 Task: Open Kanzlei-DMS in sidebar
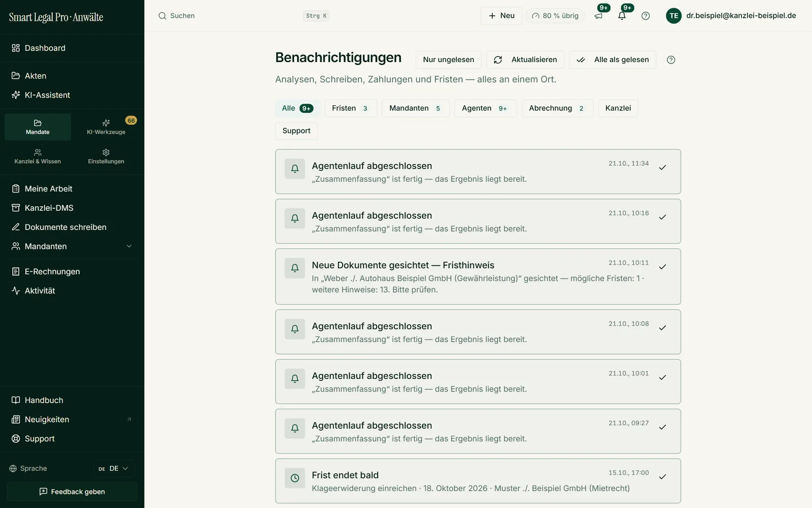click(x=72, y=208)
